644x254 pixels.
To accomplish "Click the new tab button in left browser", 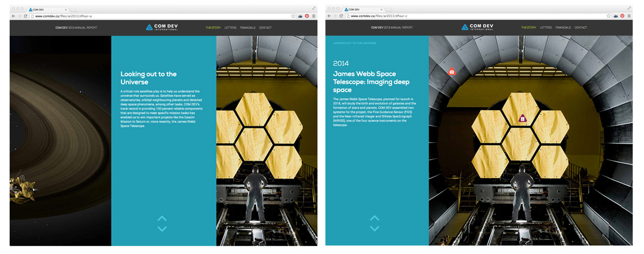I will point(73,10).
